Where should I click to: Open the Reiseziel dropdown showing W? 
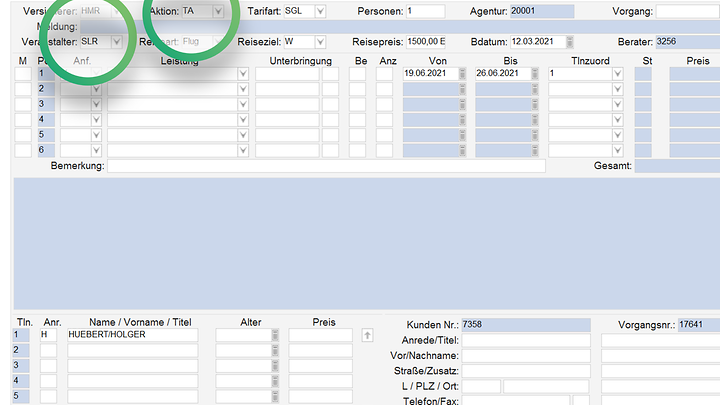(x=320, y=42)
